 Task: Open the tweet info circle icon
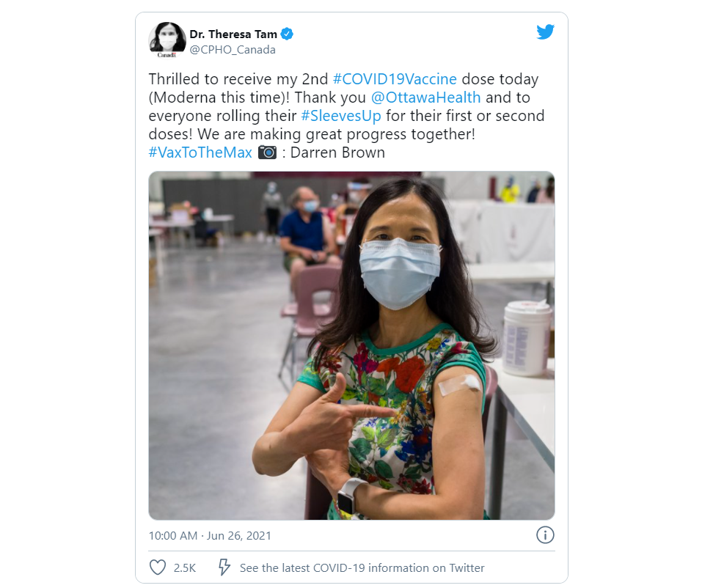(545, 534)
